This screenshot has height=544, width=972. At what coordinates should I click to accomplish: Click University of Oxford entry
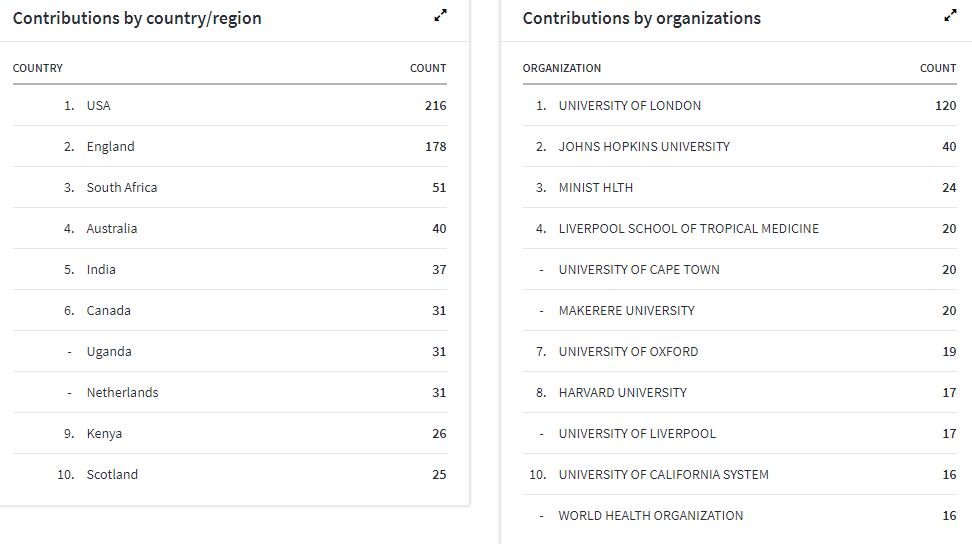(628, 352)
